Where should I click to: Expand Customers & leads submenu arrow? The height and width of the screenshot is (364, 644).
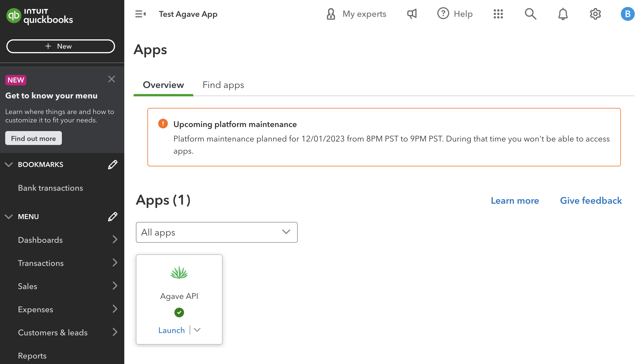click(x=115, y=332)
